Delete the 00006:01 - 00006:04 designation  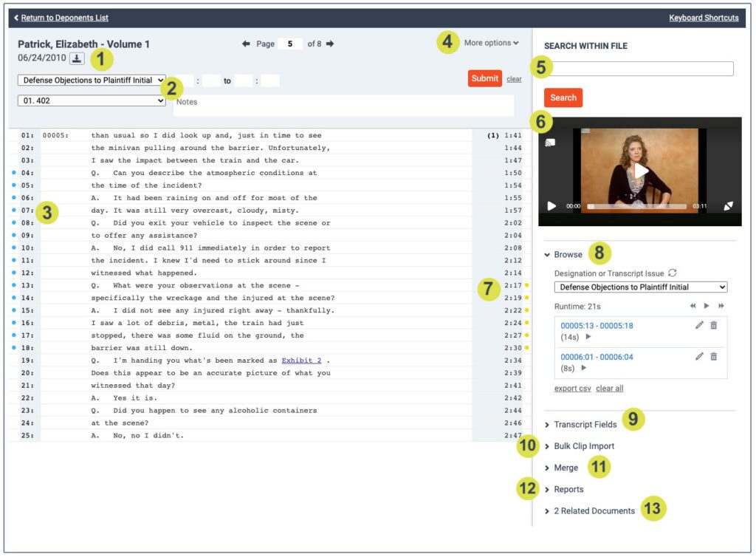point(713,357)
